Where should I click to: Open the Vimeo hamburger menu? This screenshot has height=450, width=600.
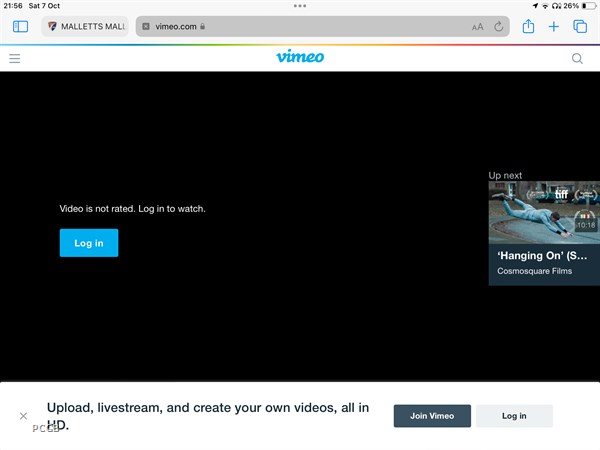(15, 59)
